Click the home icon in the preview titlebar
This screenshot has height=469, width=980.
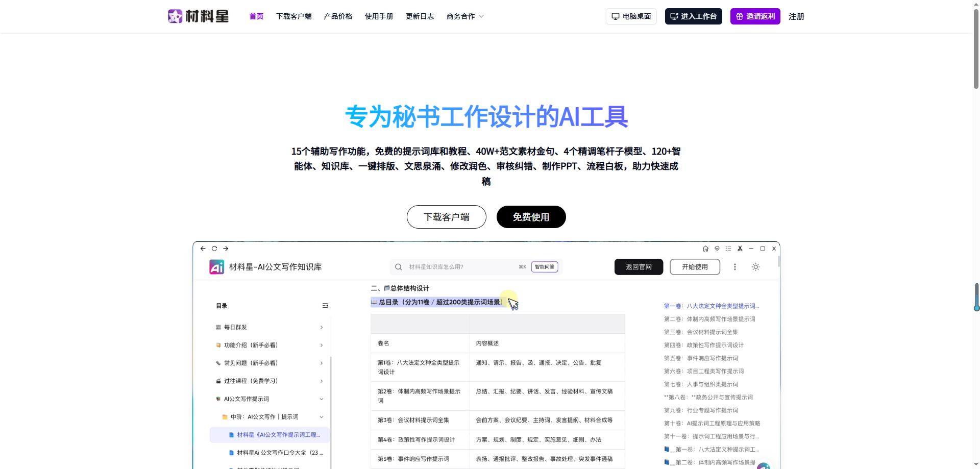tap(705, 249)
